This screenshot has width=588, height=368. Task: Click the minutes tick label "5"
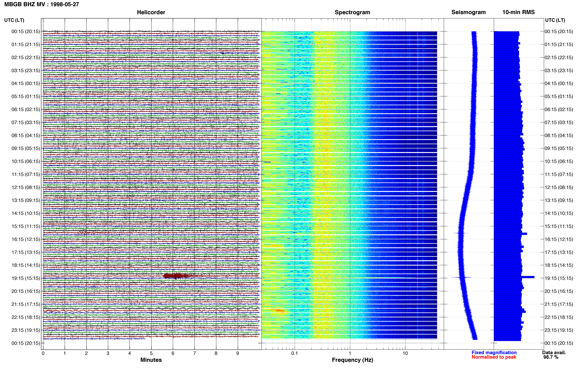coord(151,353)
